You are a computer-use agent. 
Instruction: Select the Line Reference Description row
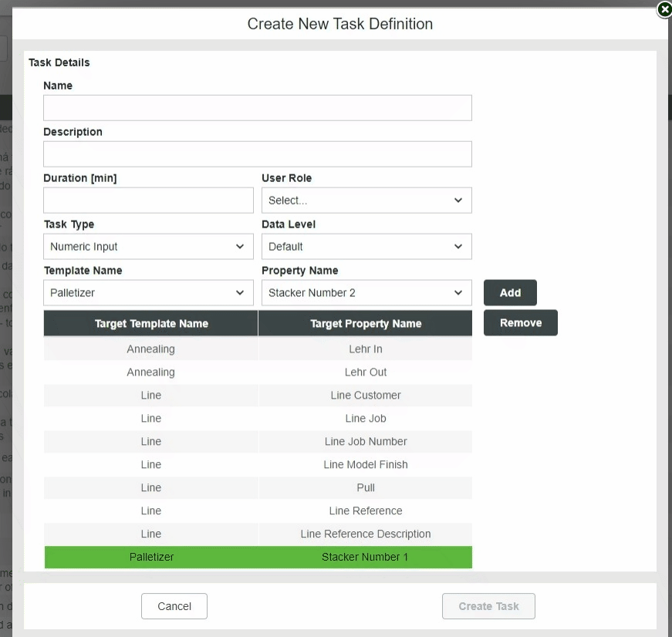pyautogui.click(x=258, y=534)
